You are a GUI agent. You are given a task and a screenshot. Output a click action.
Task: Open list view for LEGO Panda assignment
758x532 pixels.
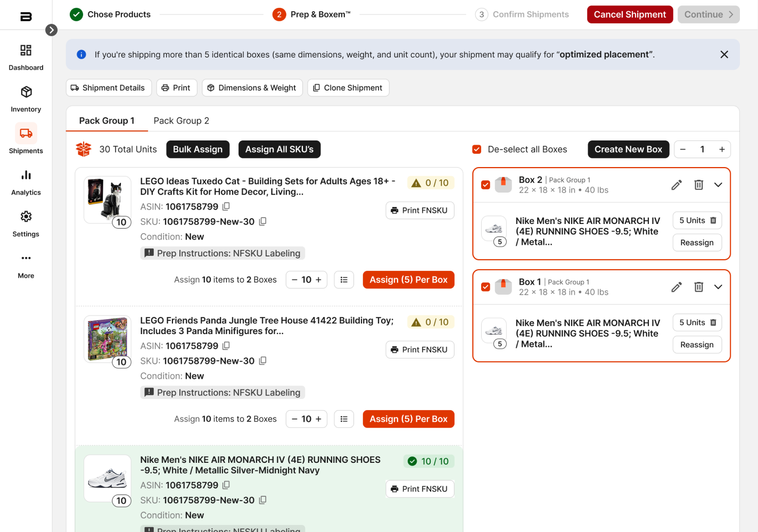coord(344,419)
